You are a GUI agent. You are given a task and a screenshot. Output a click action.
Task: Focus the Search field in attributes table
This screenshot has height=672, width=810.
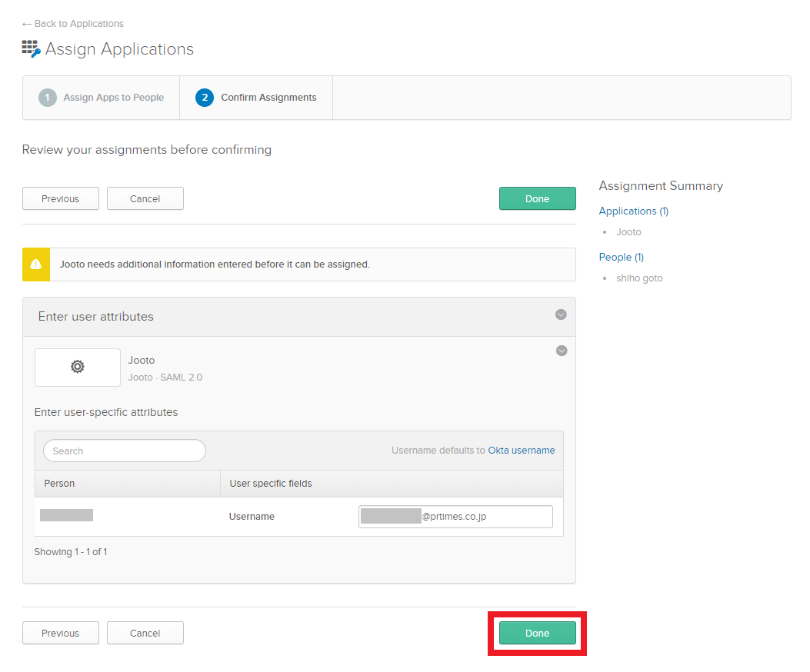click(125, 451)
